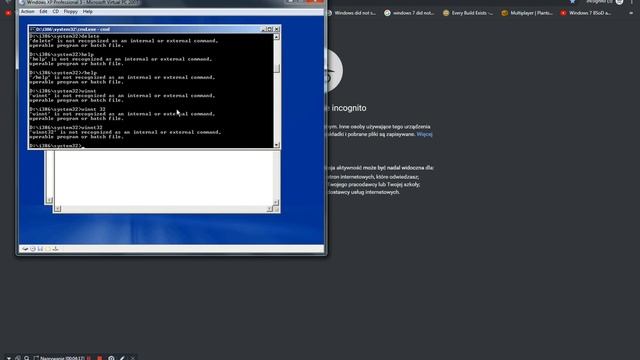This screenshot has width=640, height=360.
Task: Open the Floppy menu in Virtual PC
Action: click(70, 11)
